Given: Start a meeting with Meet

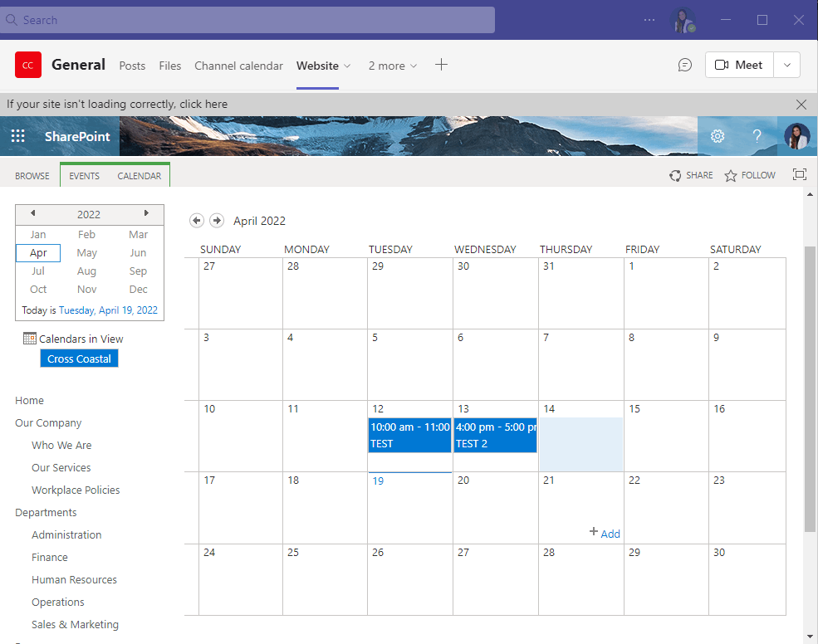Looking at the screenshot, I should point(738,64).
